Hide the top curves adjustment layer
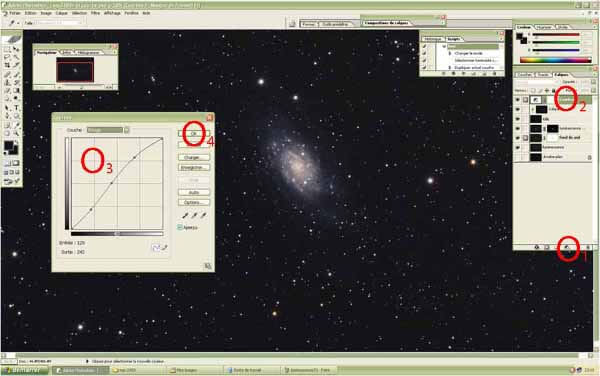 (517, 99)
